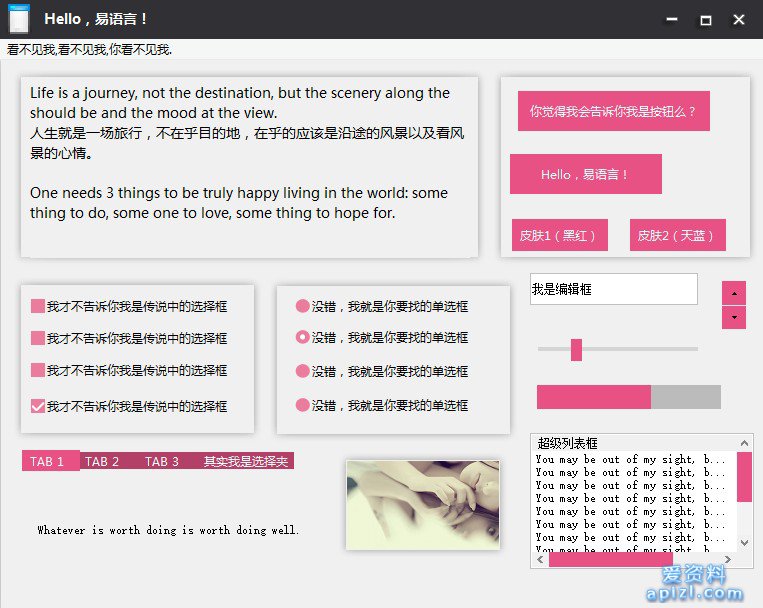The width and height of the screenshot is (763, 608).
Task: Click the selected second 没错 radio button
Action: [303, 337]
